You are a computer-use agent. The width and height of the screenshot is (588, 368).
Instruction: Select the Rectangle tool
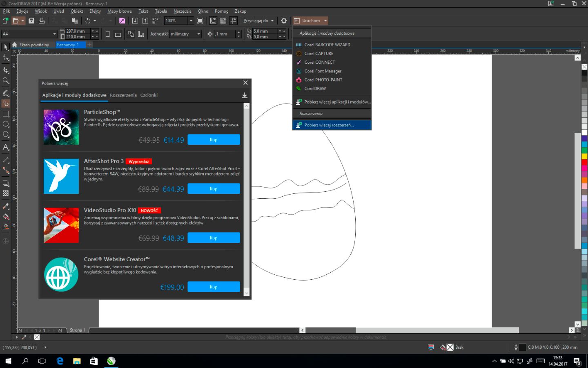coord(6,114)
